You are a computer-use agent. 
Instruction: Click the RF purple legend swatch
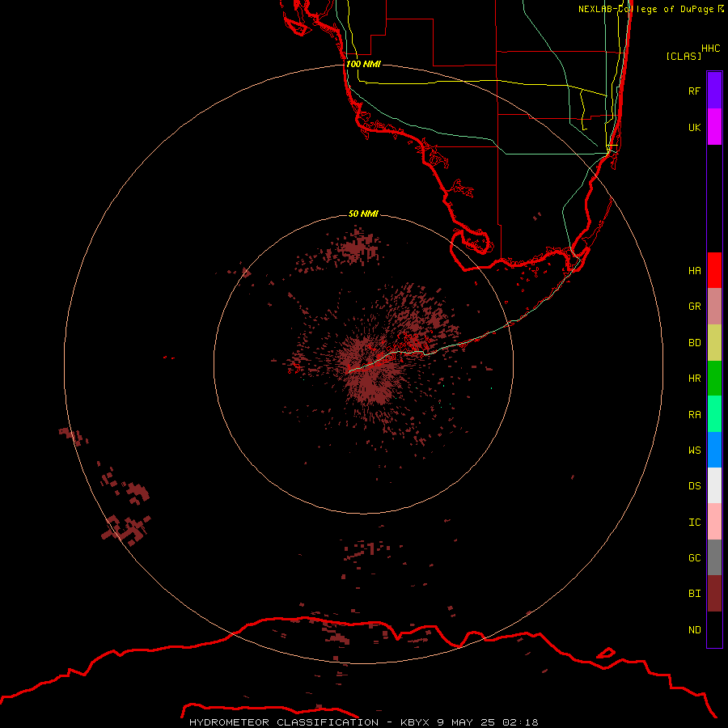pyautogui.click(x=714, y=91)
